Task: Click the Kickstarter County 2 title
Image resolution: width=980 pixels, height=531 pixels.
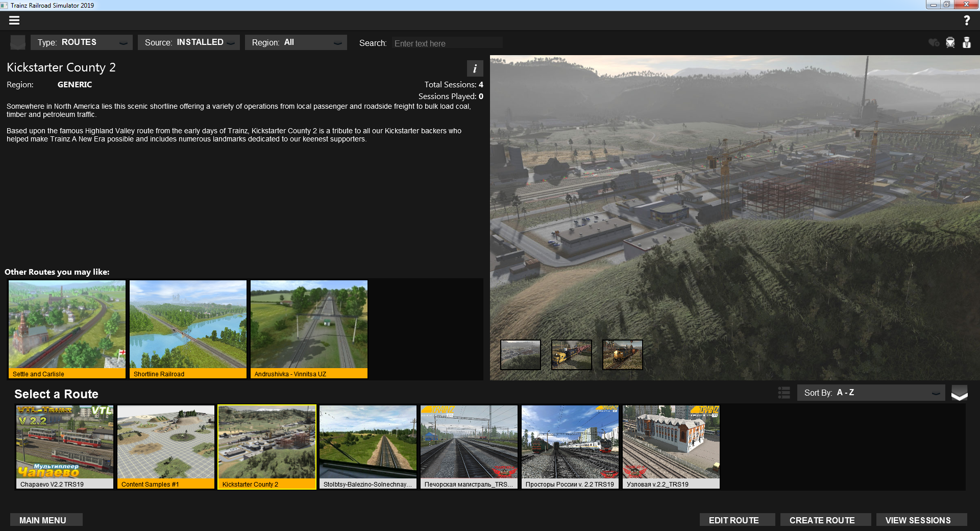Action: pyautogui.click(x=61, y=67)
